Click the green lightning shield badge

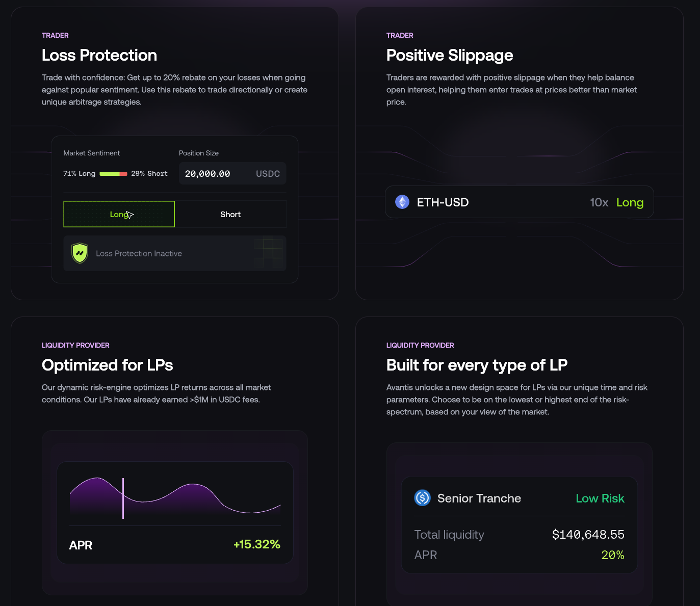tap(79, 253)
